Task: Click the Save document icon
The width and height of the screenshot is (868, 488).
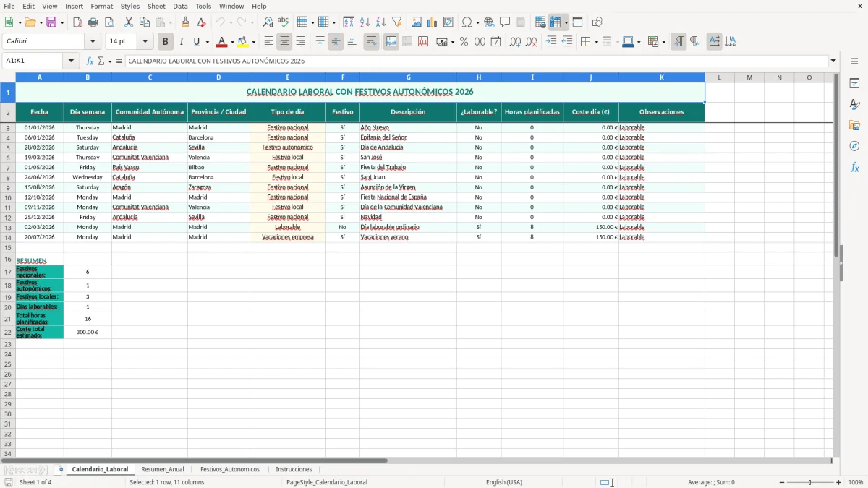Action: (52, 22)
